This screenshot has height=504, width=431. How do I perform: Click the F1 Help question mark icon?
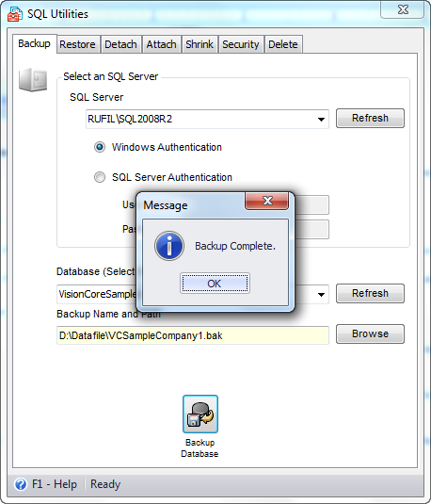pos(21,484)
